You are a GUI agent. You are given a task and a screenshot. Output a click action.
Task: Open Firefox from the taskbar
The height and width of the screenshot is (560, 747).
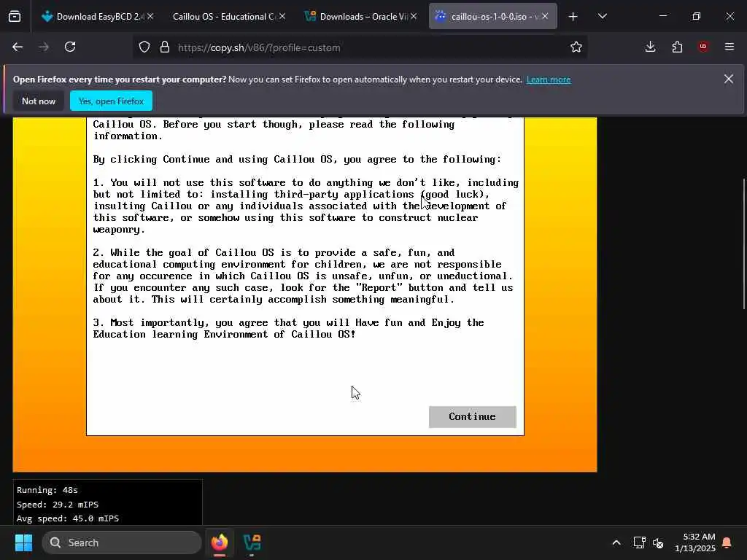point(220,542)
